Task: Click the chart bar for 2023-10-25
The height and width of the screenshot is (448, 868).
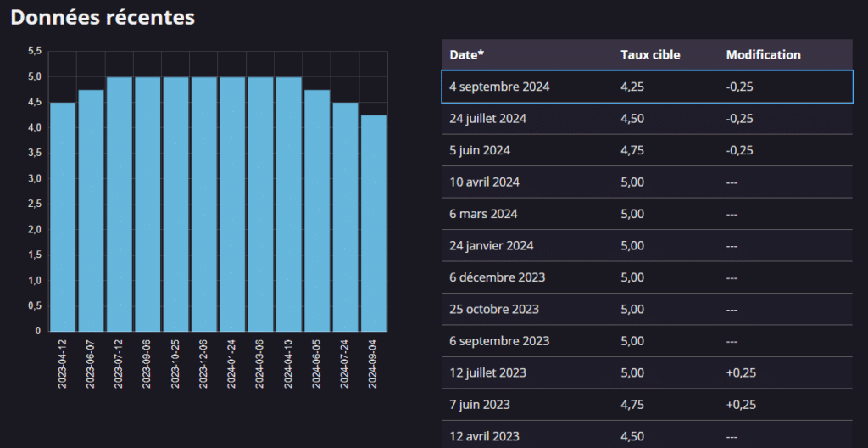Action: pyautogui.click(x=175, y=204)
